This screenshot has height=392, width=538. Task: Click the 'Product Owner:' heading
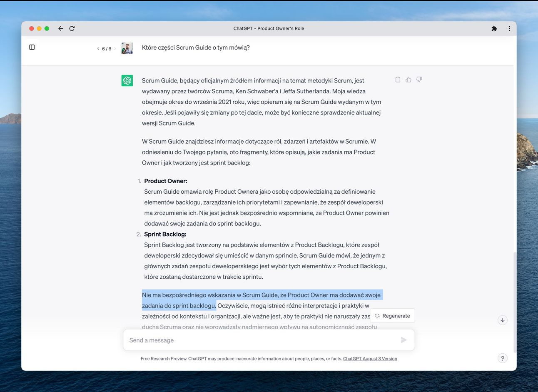click(x=166, y=181)
